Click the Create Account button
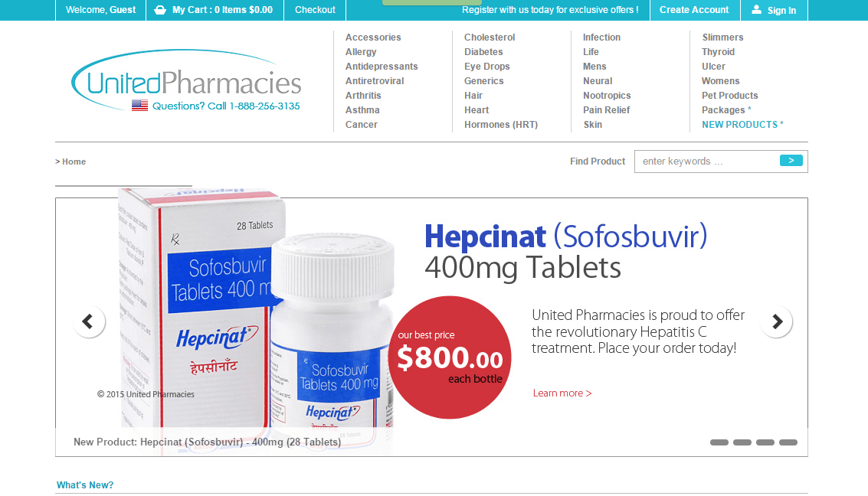 (x=694, y=10)
